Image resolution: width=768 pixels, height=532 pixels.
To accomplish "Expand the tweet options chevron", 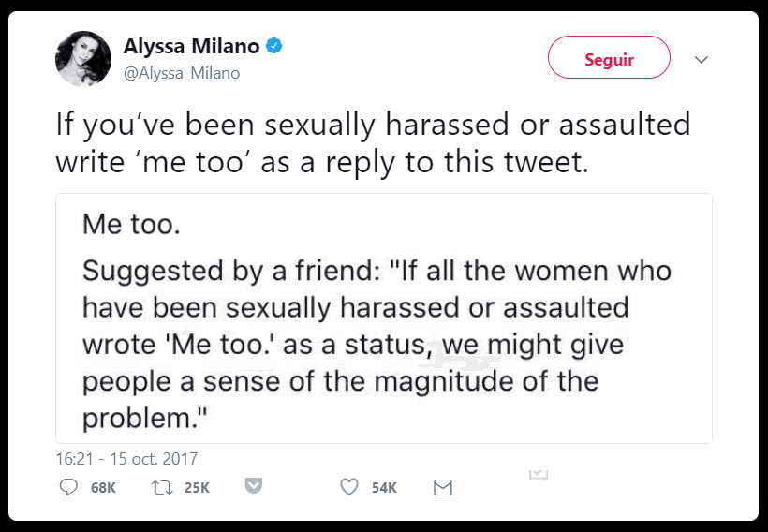I will click(702, 59).
